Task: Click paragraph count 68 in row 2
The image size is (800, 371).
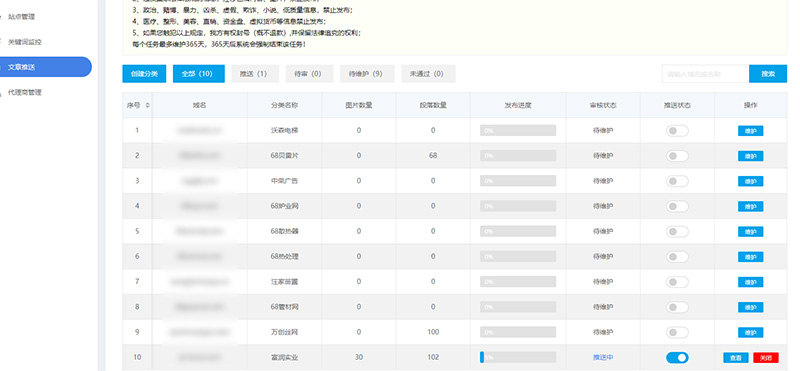Action: [433, 156]
